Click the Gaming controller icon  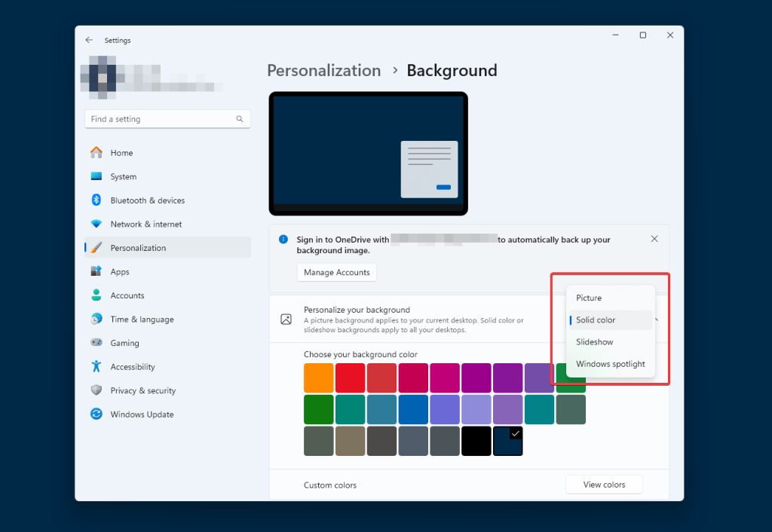pos(98,343)
